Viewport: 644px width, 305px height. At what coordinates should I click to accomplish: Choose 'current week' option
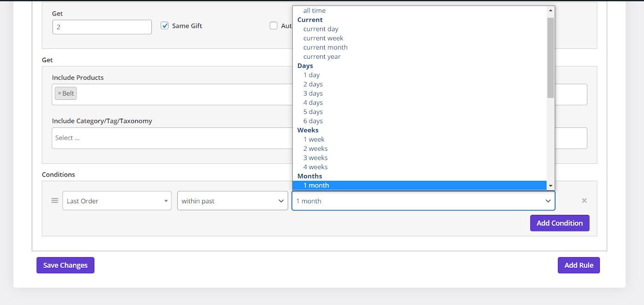click(323, 38)
